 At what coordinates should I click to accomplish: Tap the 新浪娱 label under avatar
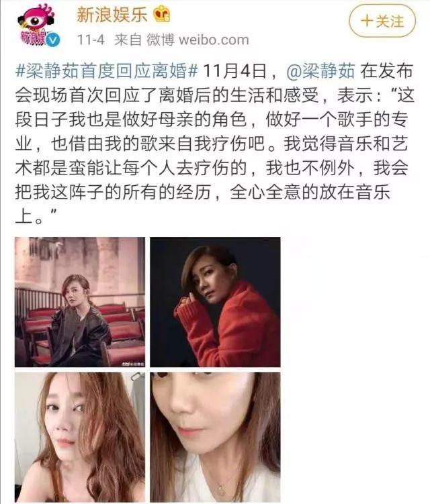32,38
